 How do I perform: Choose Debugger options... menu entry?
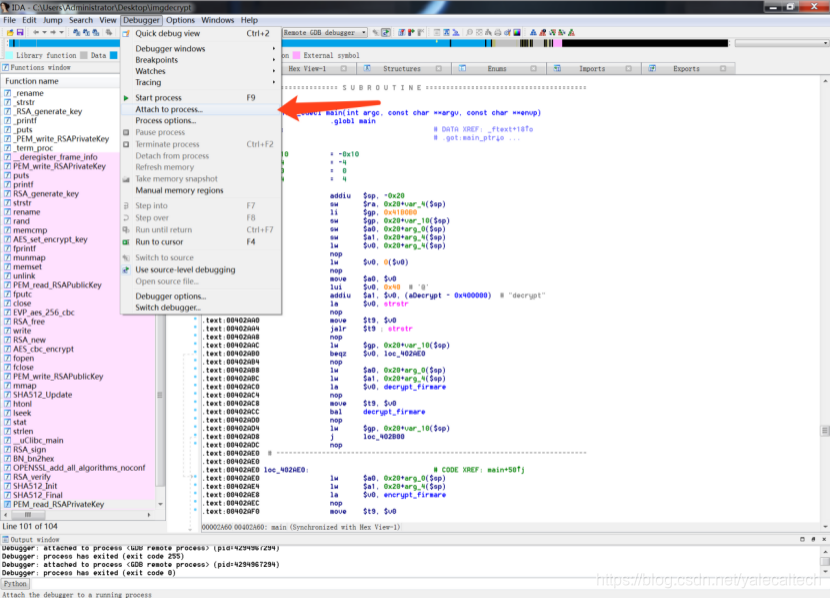tap(201, 296)
